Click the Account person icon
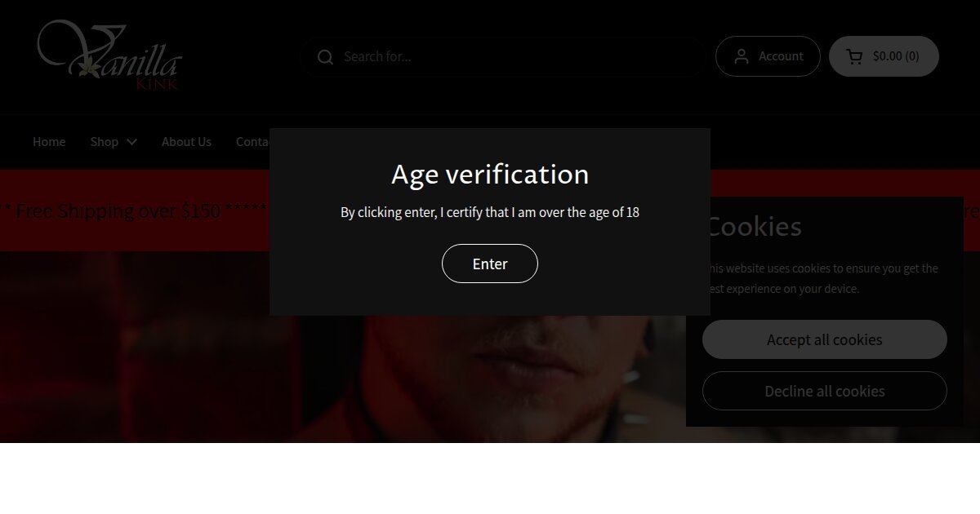 tap(742, 56)
